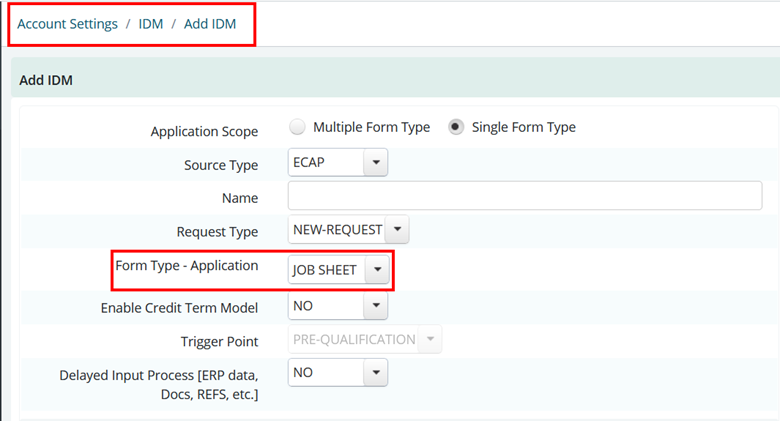
Task: Open Account Settings breadcrumb link
Action: (x=67, y=24)
